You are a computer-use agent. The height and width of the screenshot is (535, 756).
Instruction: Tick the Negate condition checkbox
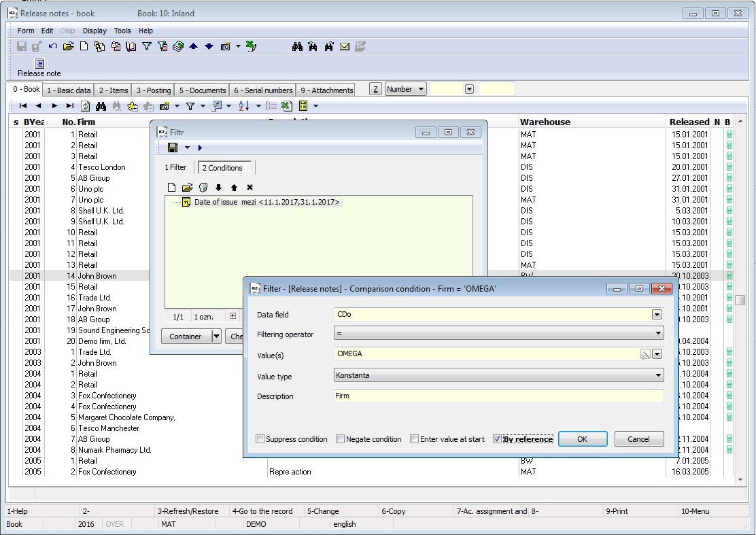(x=341, y=439)
